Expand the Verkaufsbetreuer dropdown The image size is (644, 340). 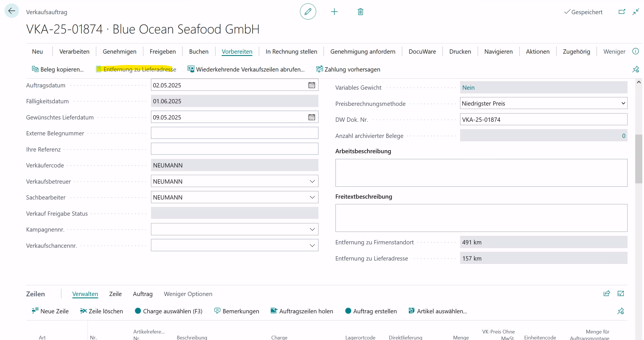312,181
